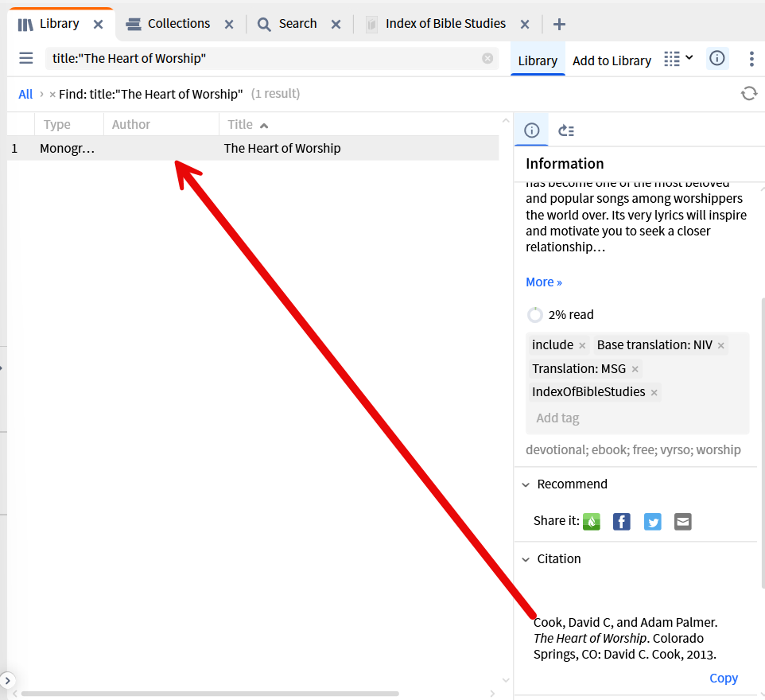The image size is (765, 700).
Task: Refresh the library list
Action: pos(749,93)
